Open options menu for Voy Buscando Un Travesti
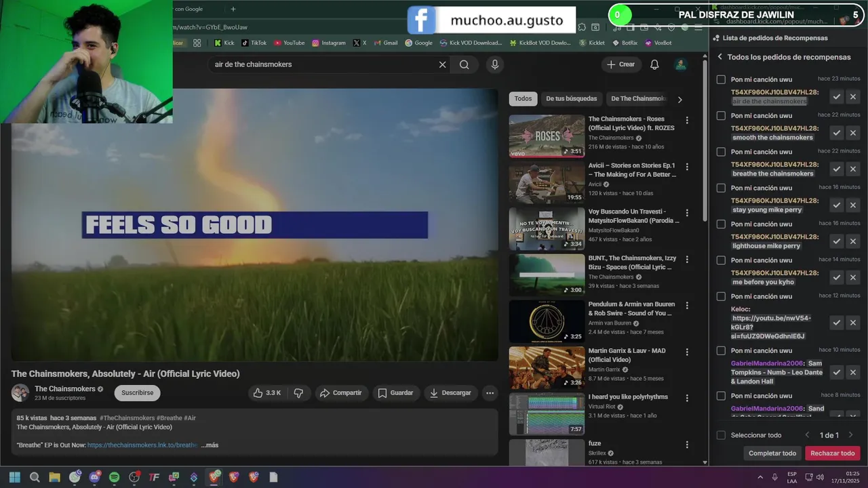 [687, 213]
